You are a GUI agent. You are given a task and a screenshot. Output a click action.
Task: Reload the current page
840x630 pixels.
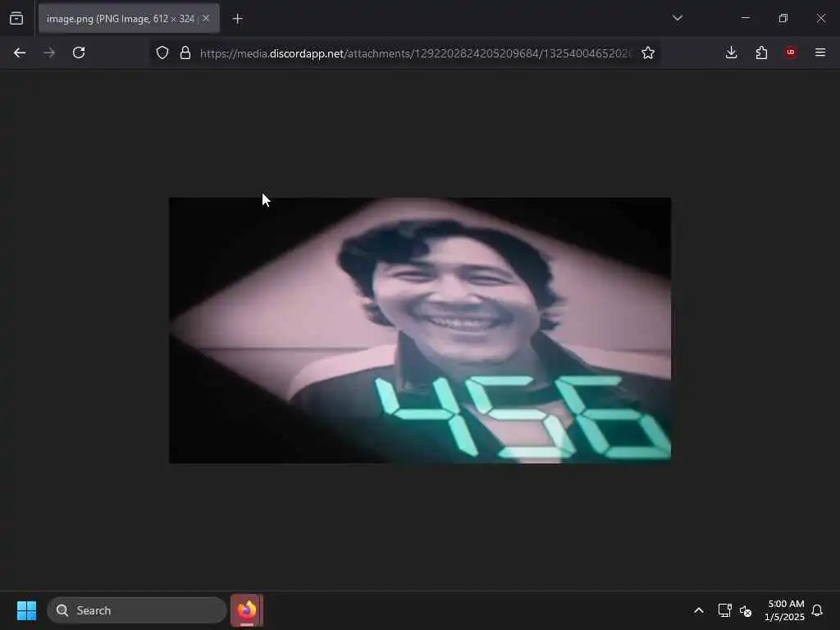click(x=79, y=52)
